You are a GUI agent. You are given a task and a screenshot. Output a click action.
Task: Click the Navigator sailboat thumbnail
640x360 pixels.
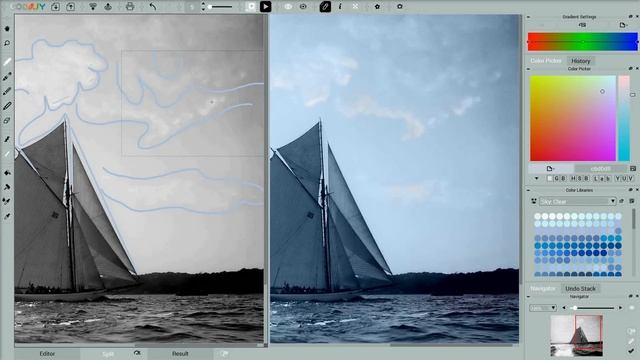click(576, 336)
